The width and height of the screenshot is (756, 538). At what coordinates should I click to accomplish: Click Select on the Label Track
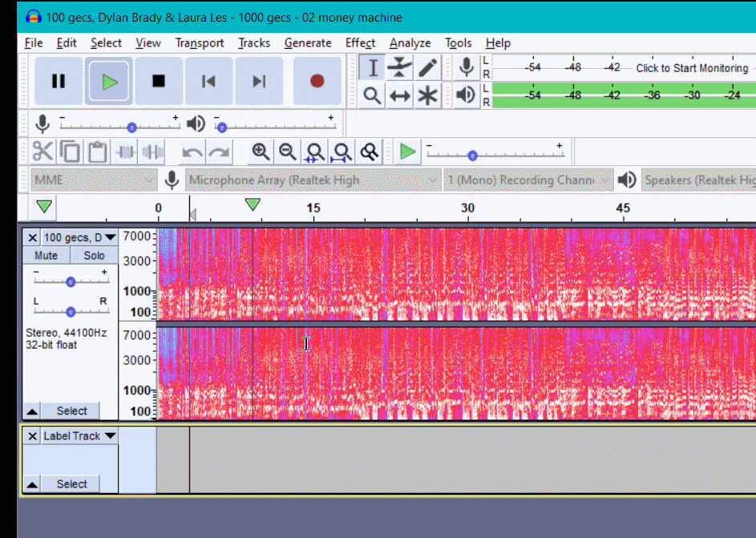pos(71,483)
